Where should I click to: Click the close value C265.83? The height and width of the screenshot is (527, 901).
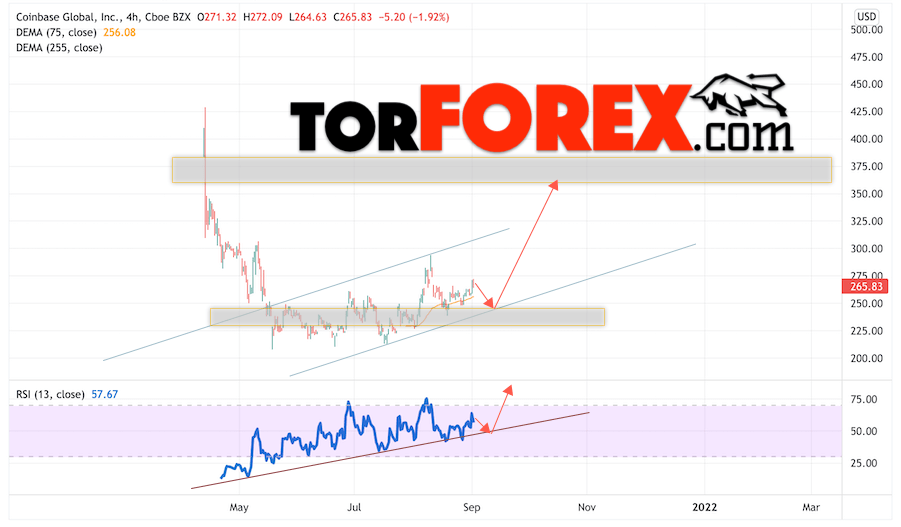352,17
